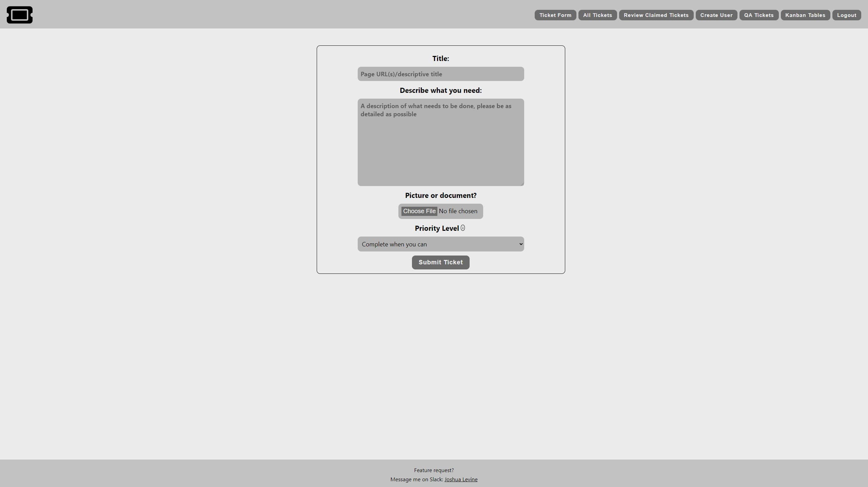Click Submit Ticket button
Image resolution: width=868 pixels, height=487 pixels.
[440, 262]
